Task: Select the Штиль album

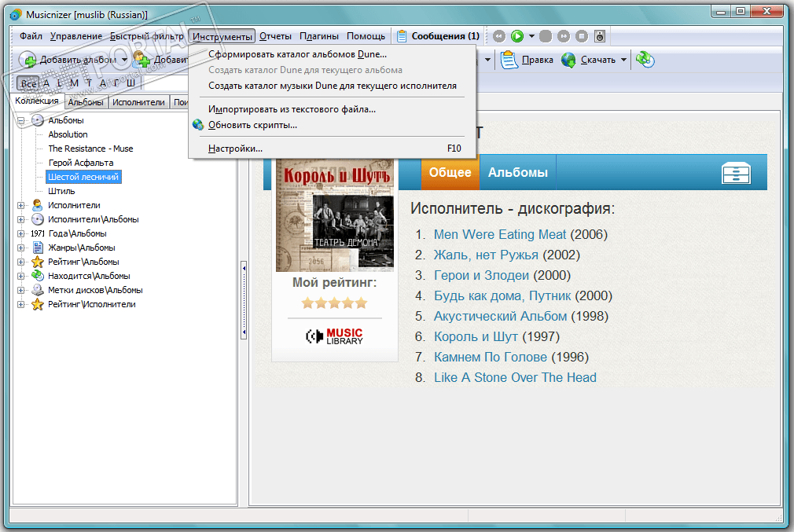Action: pos(61,191)
